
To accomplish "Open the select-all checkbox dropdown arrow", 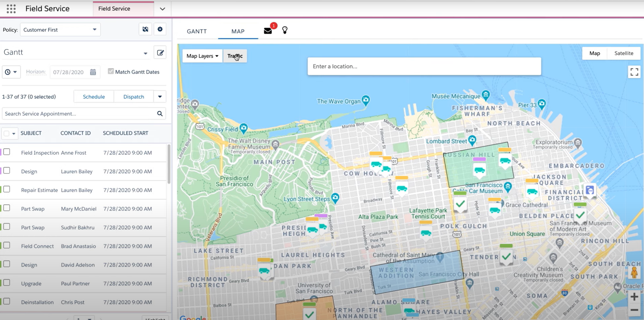I will point(14,133).
